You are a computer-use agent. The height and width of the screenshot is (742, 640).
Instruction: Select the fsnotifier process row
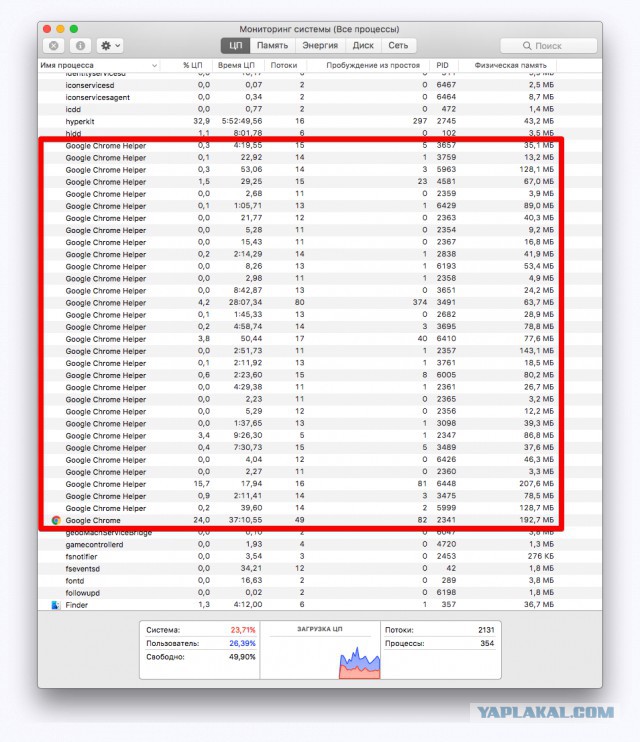point(320,556)
